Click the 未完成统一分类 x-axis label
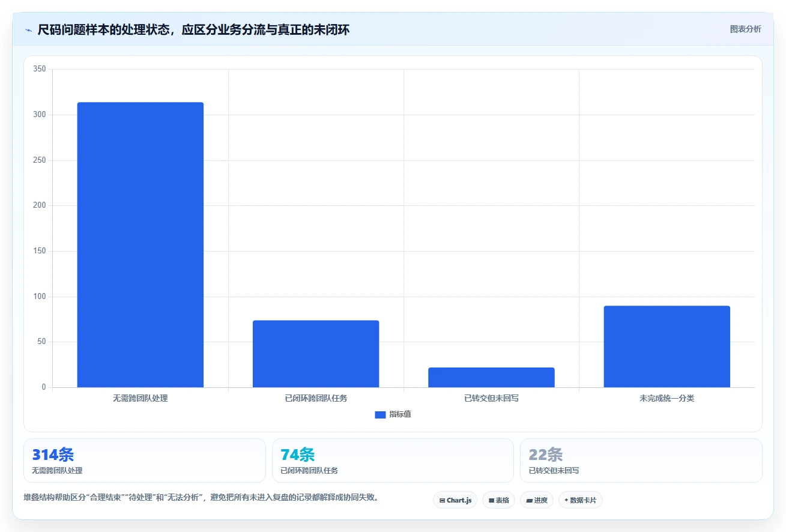 [x=667, y=398]
